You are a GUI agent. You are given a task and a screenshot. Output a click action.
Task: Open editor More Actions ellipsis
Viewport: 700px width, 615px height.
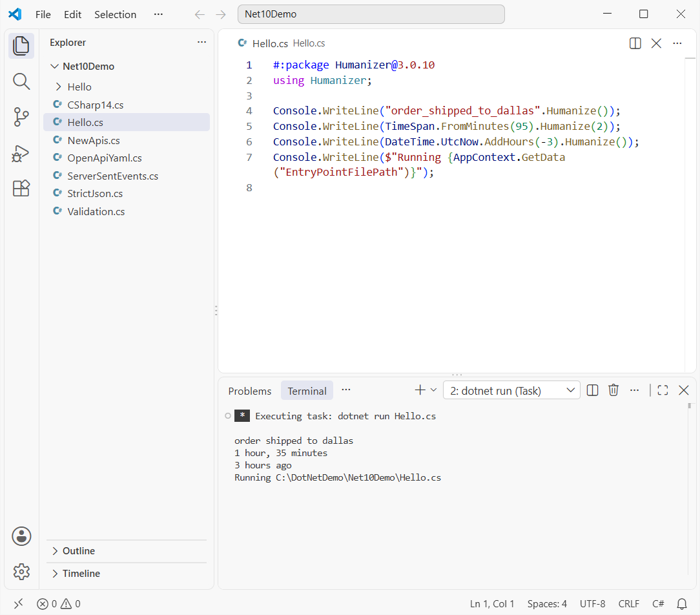(677, 43)
